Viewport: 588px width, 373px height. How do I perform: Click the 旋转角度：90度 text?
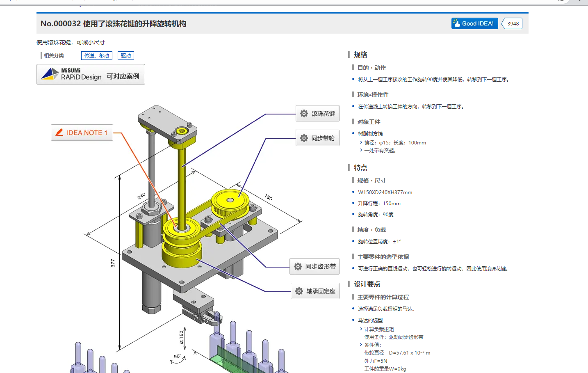tap(376, 215)
